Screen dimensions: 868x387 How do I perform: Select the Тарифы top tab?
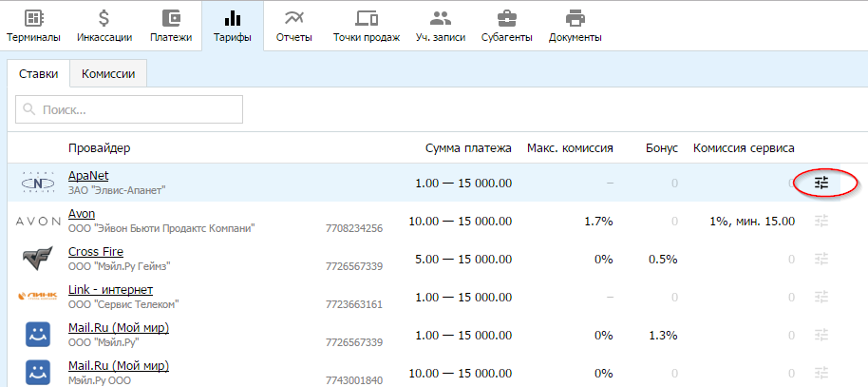tap(233, 26)
